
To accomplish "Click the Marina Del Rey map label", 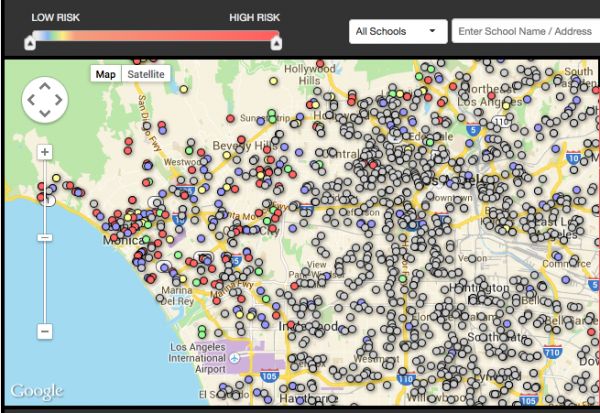I will coord(177,295).
